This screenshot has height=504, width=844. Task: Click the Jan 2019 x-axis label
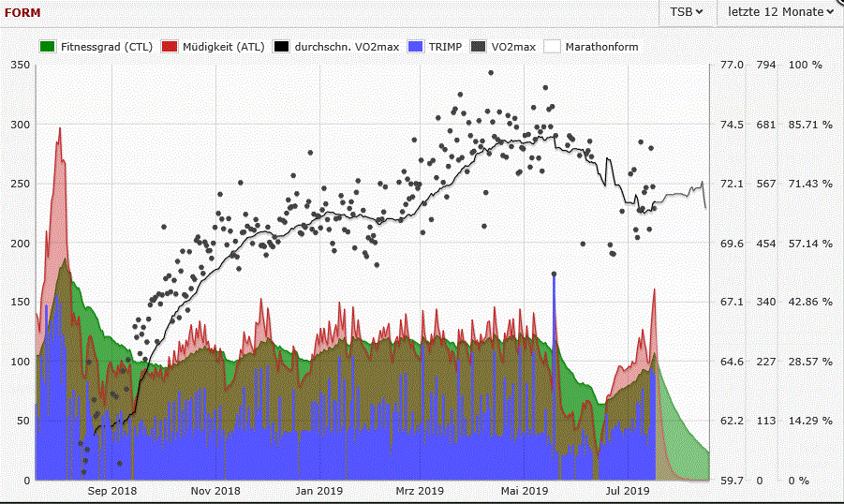[x=319, y=491]
